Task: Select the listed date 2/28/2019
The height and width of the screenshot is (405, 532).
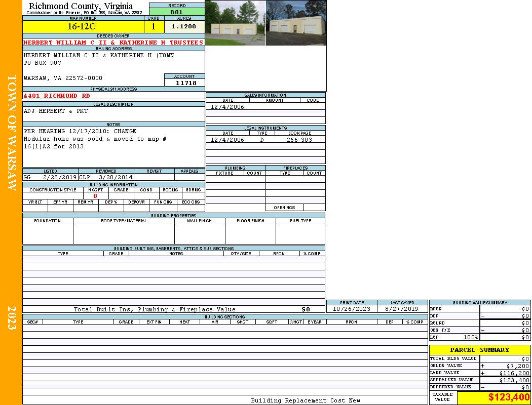Action: pyautogui.click(x=59, y=178)
